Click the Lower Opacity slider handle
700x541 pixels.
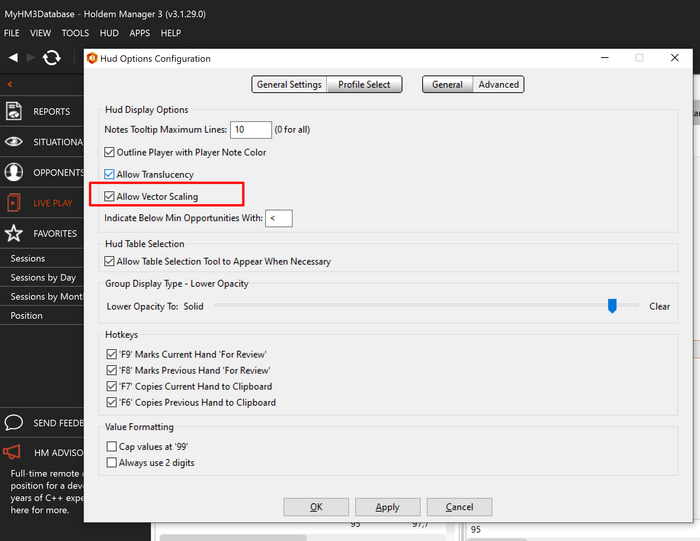coord(612,306)
